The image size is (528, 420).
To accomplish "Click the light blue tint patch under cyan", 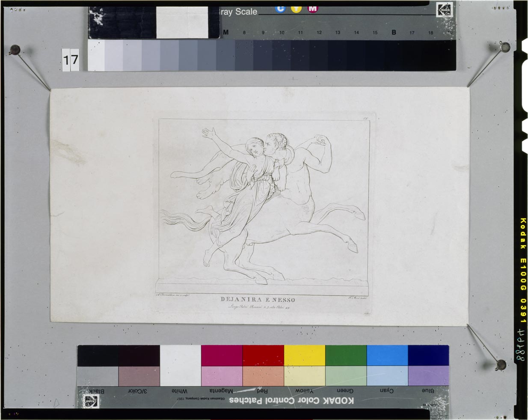I will [387, 376].
